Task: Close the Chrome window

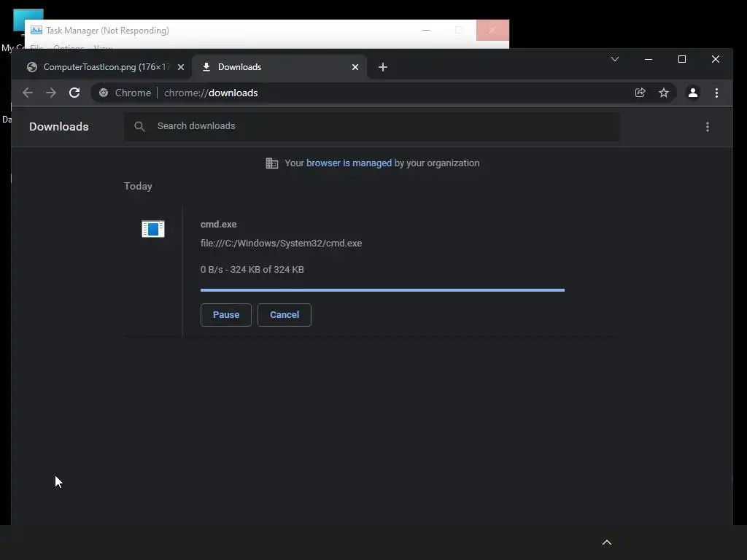Action: (x=716, y=59)
